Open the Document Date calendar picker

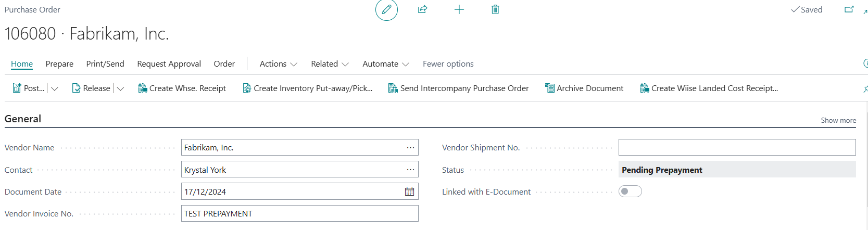click(x=410, y=191)
